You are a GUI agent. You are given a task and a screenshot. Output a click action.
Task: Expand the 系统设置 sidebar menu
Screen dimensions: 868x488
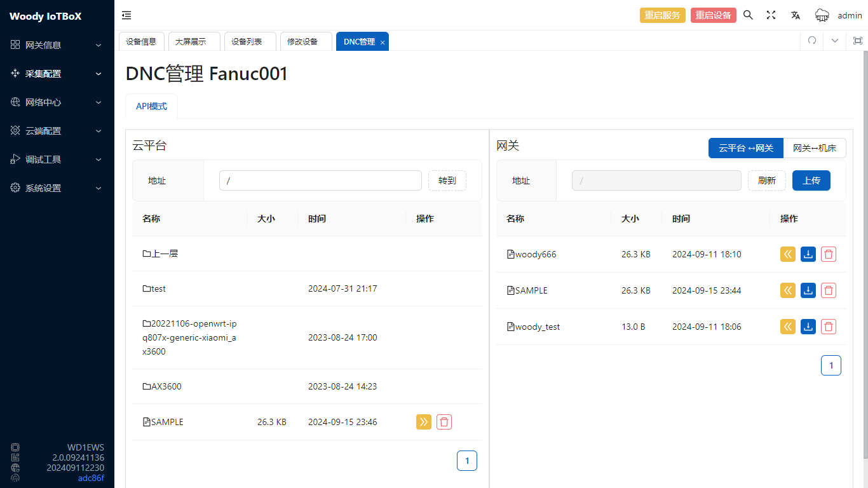point(57,188)
